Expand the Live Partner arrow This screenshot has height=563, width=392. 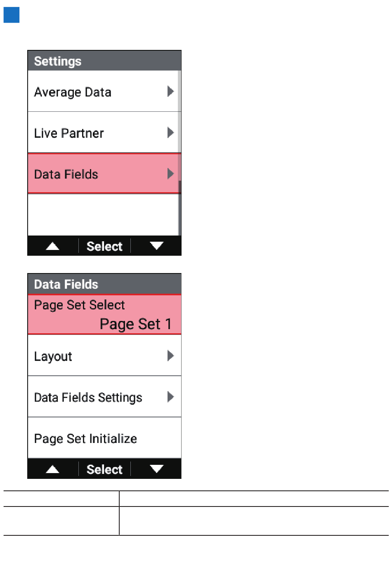(170, 132)
